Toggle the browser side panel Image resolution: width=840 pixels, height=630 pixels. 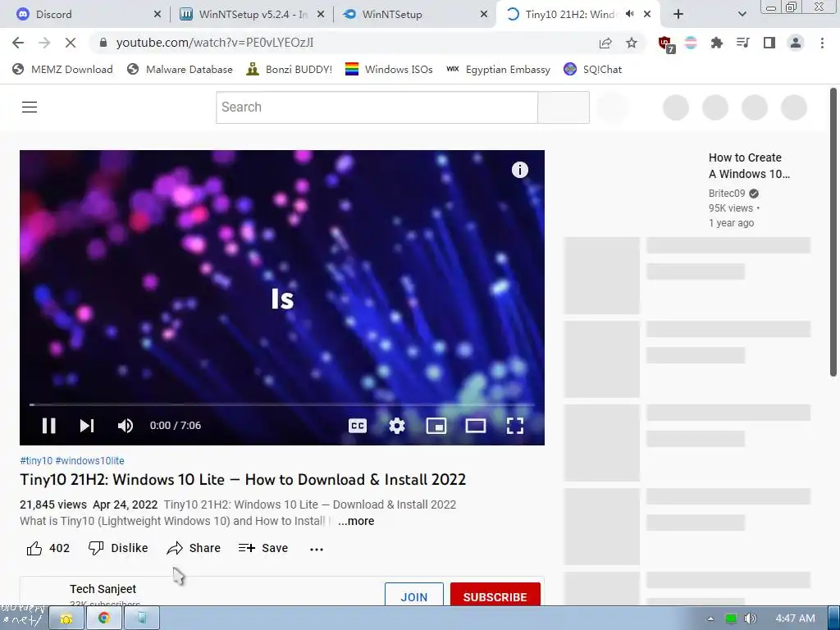click(769, 43)
